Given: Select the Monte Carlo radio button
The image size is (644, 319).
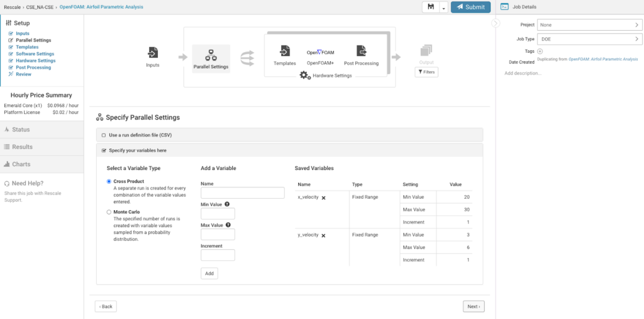Looking at the screenshot, I should pyautogui.click(x=109, y=212).
